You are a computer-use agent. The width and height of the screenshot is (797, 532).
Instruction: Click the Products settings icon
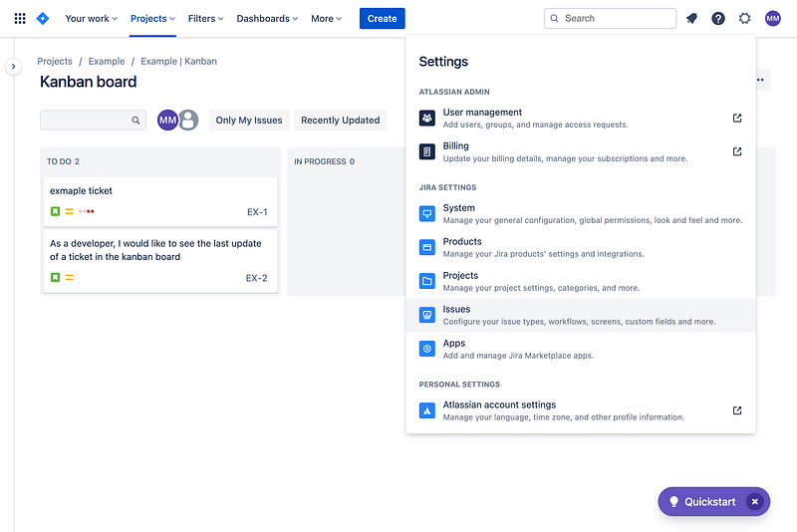(x=427, y=247)
